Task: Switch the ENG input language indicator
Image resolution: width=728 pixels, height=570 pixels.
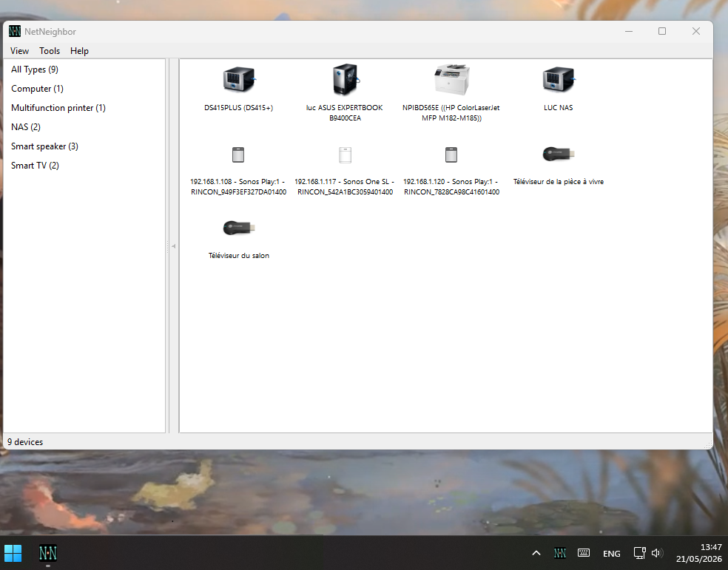Action: [x=611, y=553]
